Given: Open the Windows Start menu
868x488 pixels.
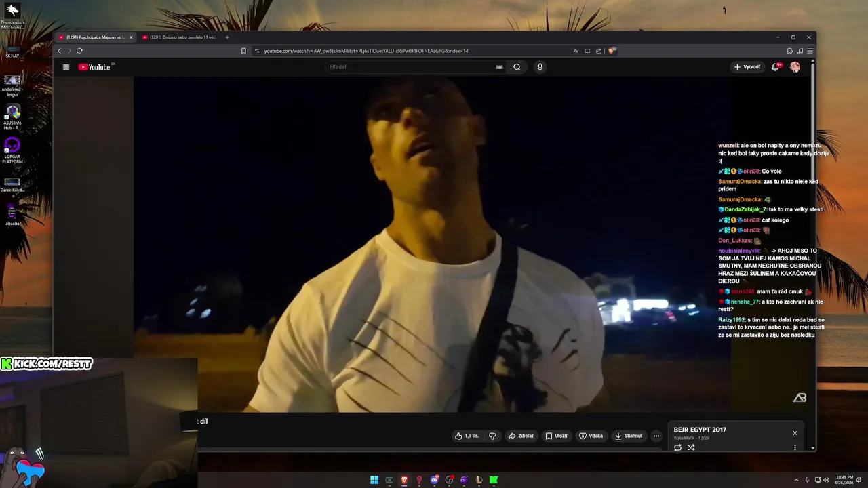Looking at the screenshot, I should [374, 480].
